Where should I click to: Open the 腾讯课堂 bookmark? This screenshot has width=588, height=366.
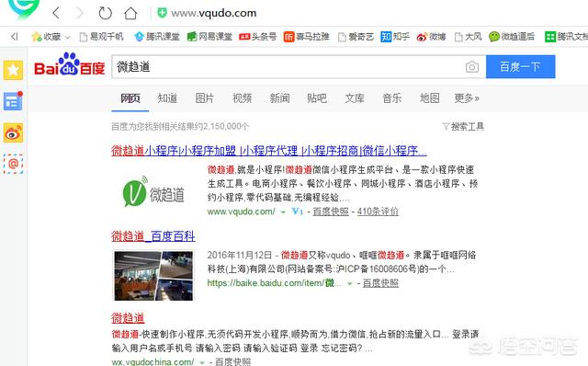pos(157,37)
